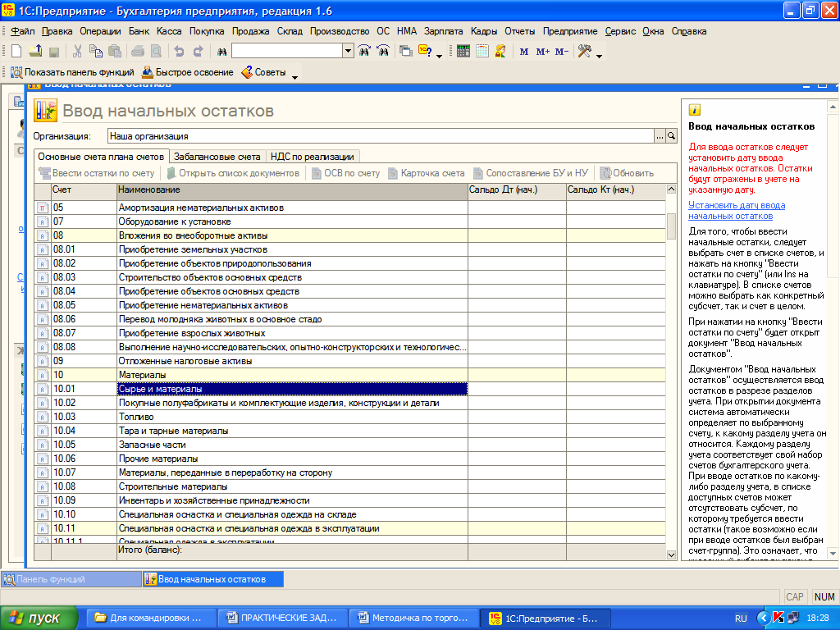Click the print preview toolbar icon
Screen dimensions: 840x630
(x=156, y=52)
